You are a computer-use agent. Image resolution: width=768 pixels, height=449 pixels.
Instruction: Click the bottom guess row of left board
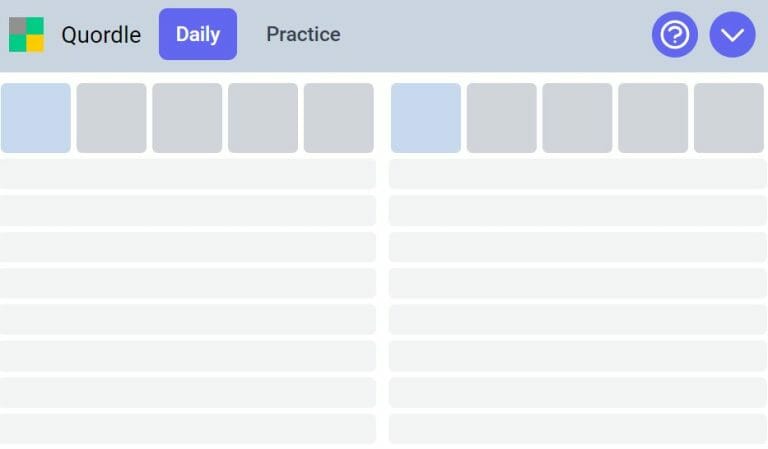click(188, 429)
